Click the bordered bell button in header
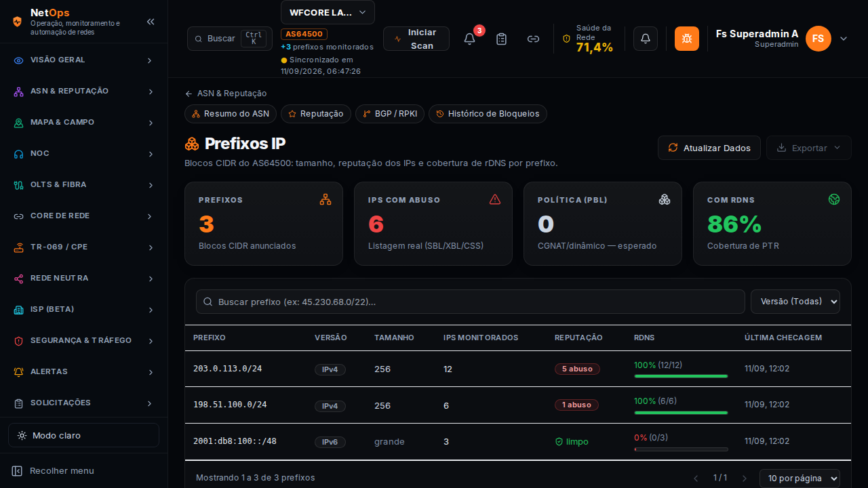 646,39
